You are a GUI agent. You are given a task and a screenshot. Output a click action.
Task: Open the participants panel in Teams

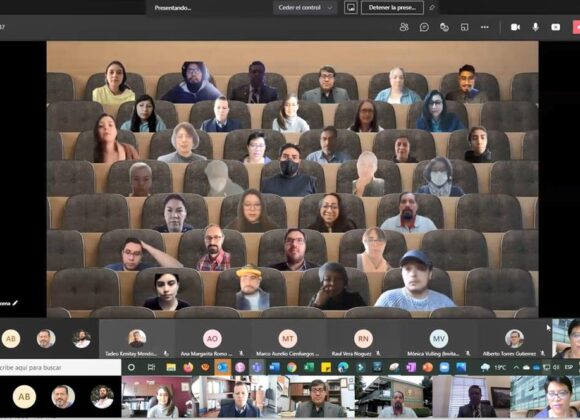(x=404, y=27)
